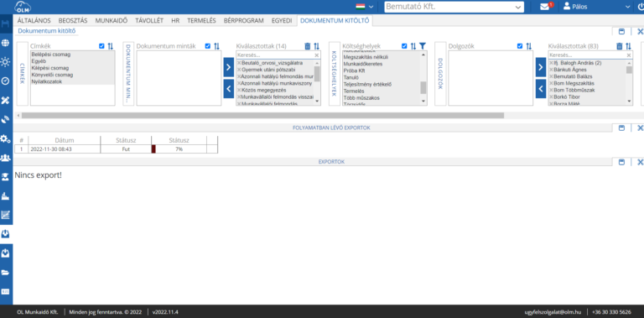The image size is (644, 318).
Task: Open the people group sidebar icon
Action: pos(5,158)
